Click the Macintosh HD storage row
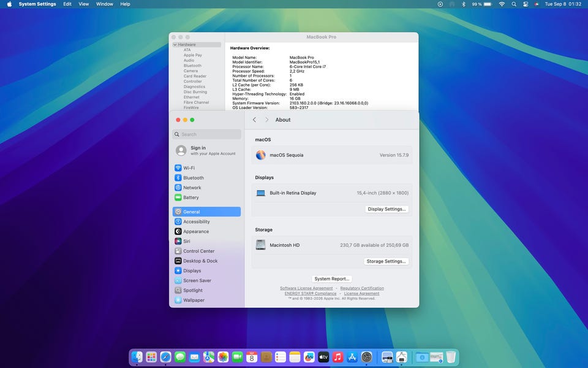The image size is (588, 368). tap(332, 245)
